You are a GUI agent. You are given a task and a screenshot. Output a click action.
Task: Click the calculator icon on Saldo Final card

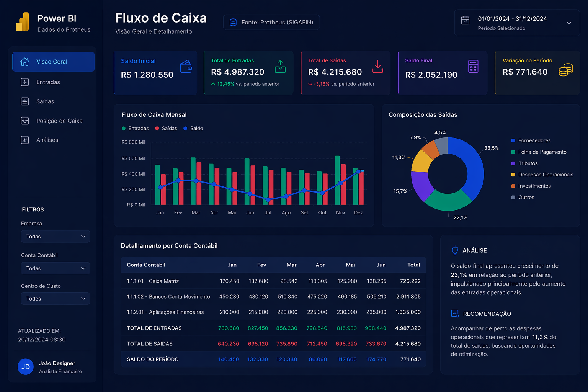[x=473, y=67]
